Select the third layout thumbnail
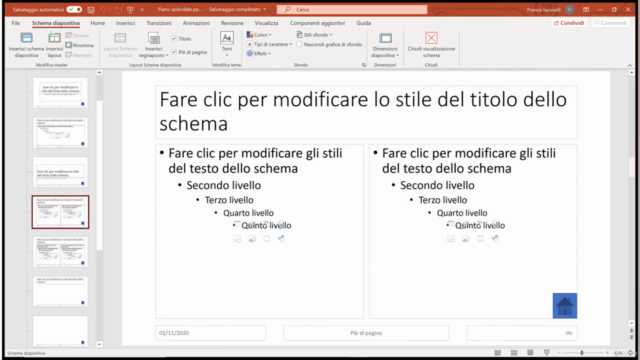Image resolution: width=640 pixels, height=360 pixels. [60, 172]
